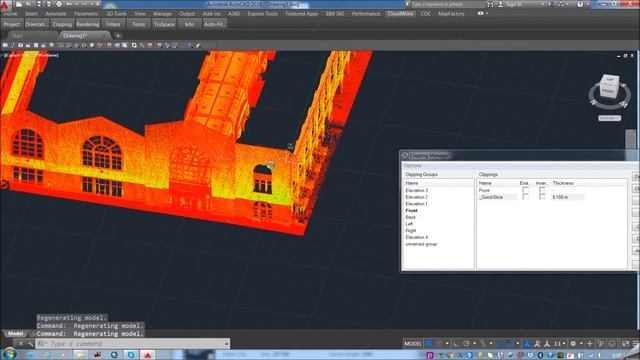Click the Type a command input field

pyautogui.click(x=133, y=344)
